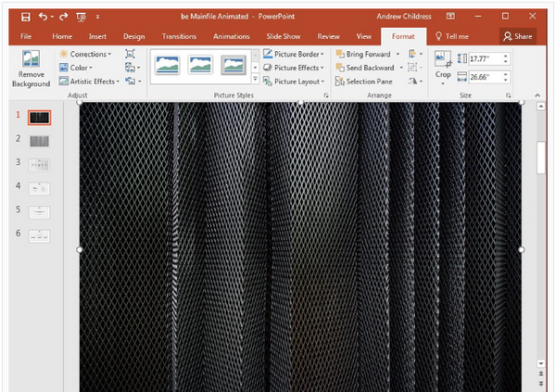Click Start From Beginning slideshow icon
Image resolution: width=556 pixels, height=392 pixels.
coord(82,17)
